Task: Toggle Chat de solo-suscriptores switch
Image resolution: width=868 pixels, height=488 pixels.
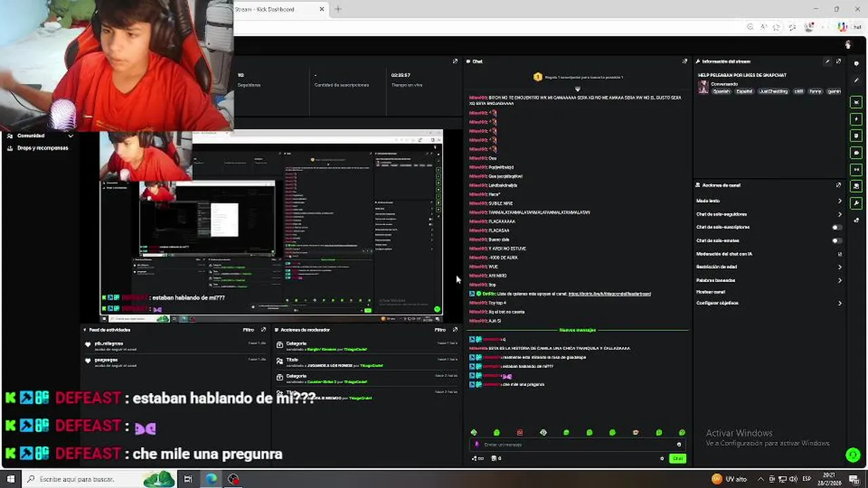Action: (837, 228)
